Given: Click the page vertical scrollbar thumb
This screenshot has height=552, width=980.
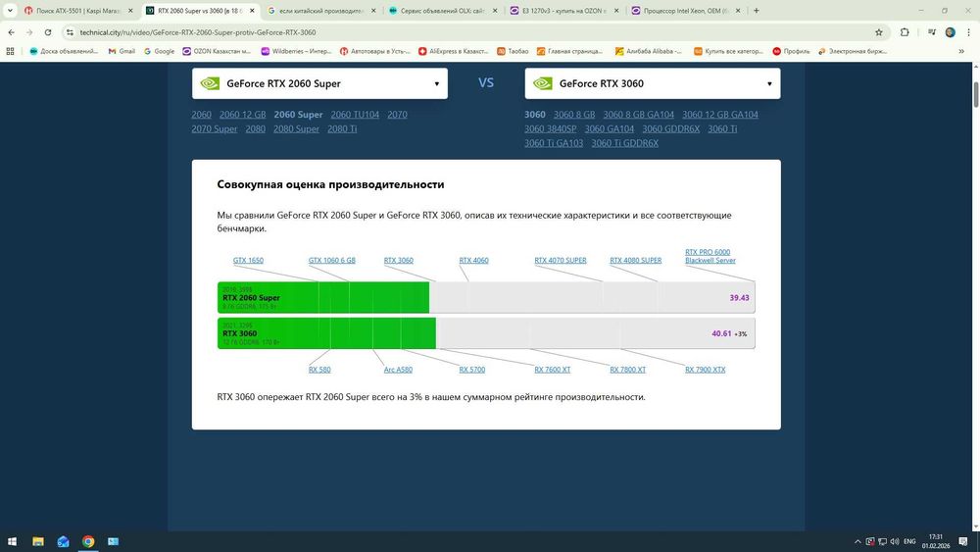Looking at the screenshot, I should [976, 94].
